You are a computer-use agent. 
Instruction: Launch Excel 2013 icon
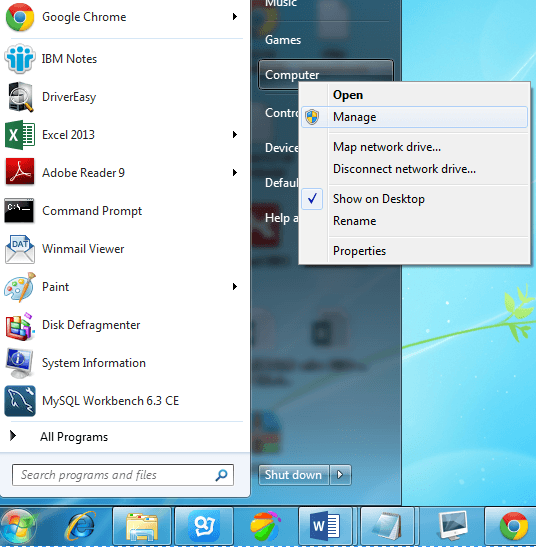coord(20,135)
